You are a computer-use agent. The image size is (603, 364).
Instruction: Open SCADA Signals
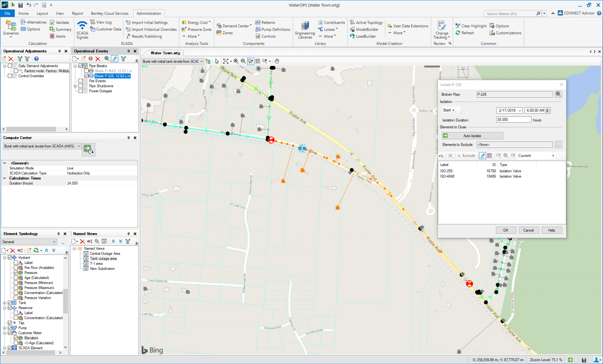coord(82,29)
